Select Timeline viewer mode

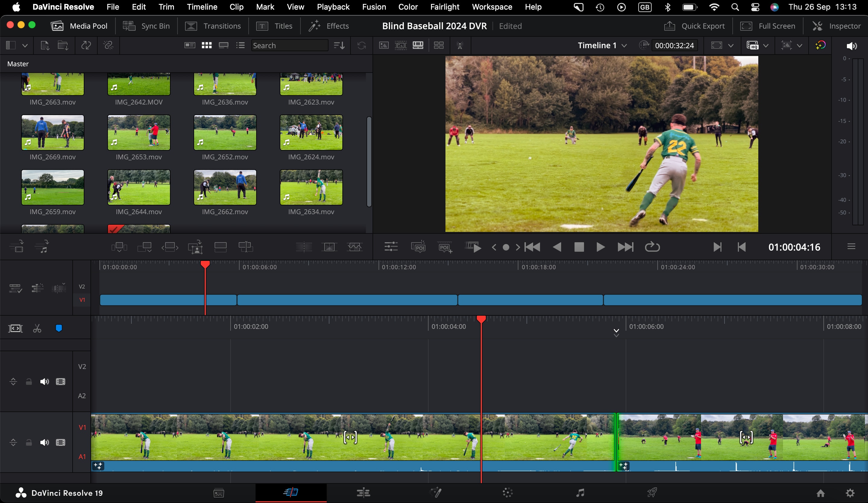coord(418,45)
